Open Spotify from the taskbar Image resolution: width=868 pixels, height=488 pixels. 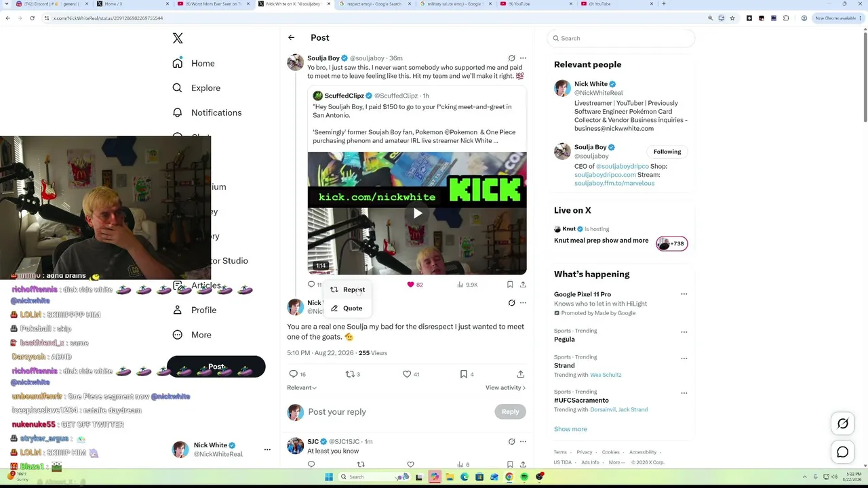[524, 477]
